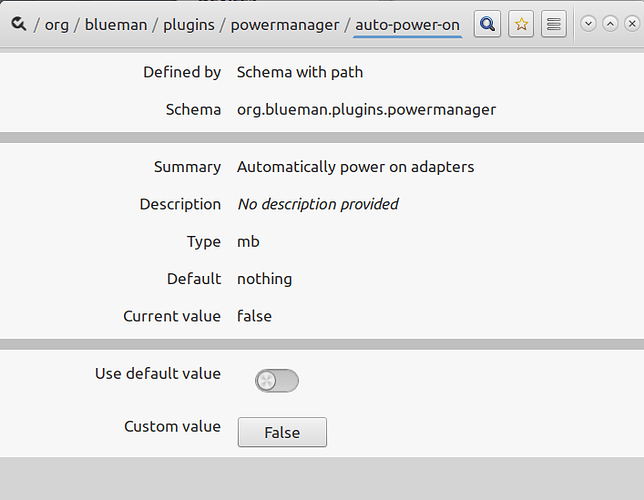Screen dimensions: 644x500
Task: Open the hamburger actions menu
Action: pos(554,24)
